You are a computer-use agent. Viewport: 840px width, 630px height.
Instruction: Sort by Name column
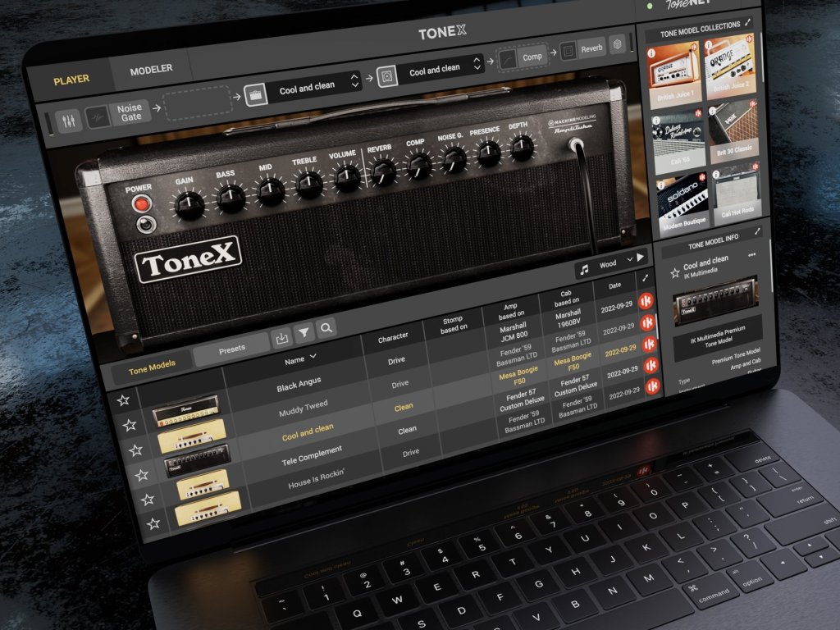point(300,359)
